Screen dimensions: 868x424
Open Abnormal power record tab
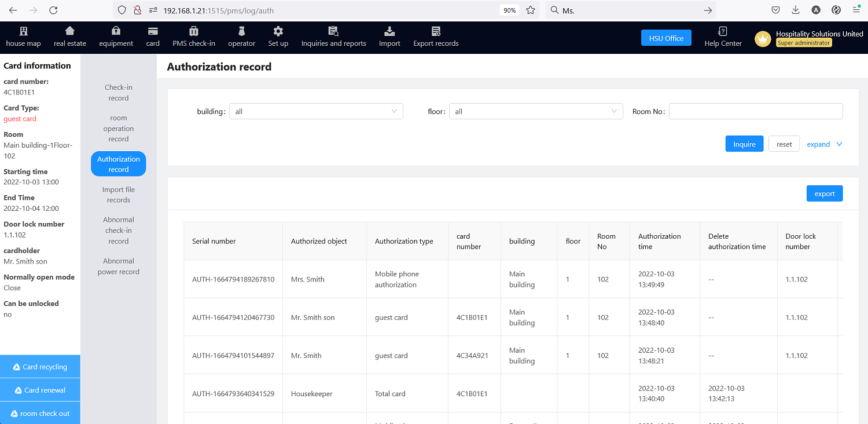coord(119,266)
